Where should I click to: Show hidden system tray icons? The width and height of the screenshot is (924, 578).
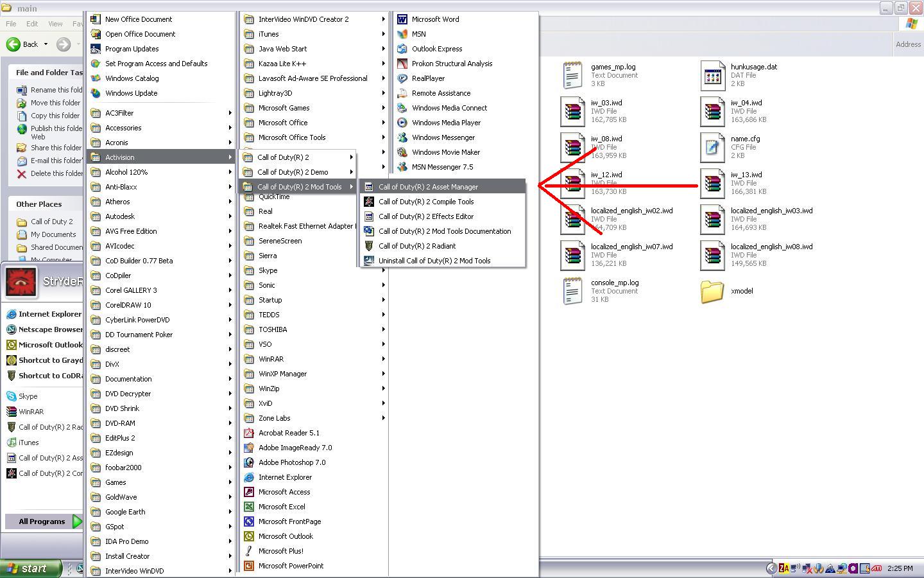pyautogui.click(x=771, y=568)
